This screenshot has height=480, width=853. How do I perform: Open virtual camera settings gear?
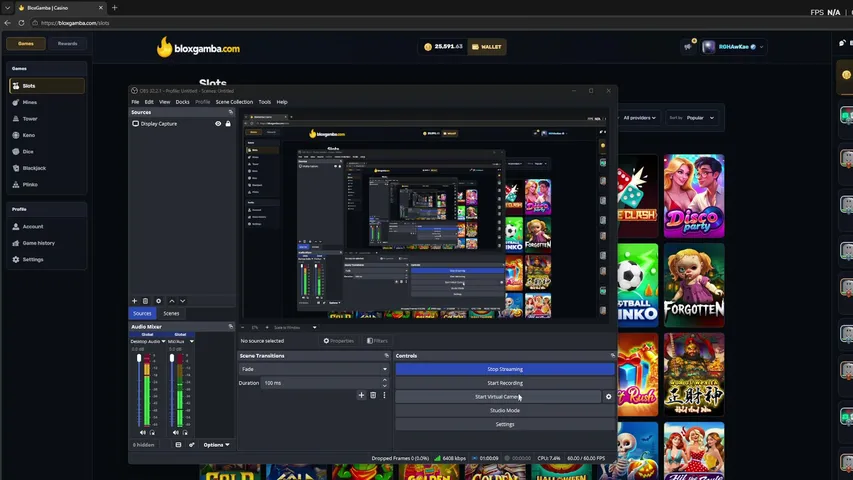click(x=609, y=397)
